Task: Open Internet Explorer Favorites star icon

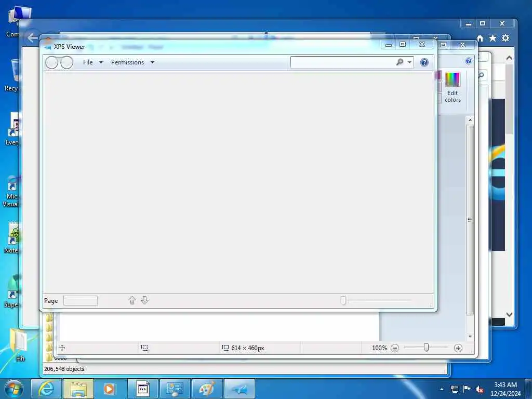Action: [x=493, y=38]
